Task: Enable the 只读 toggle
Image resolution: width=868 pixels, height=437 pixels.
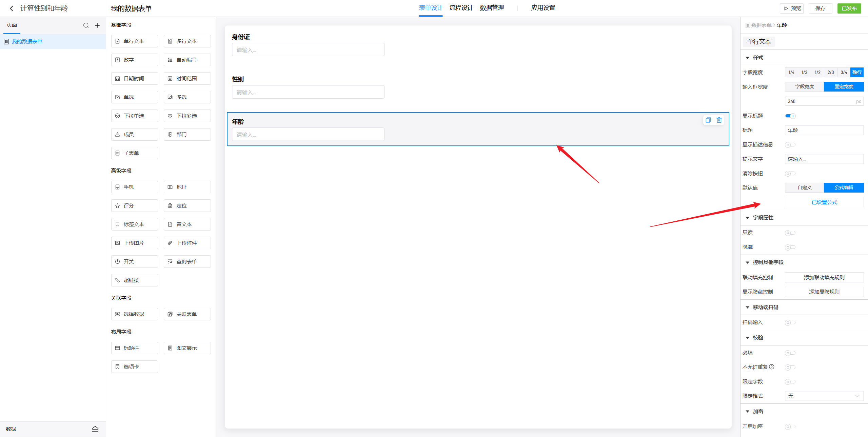Action: coord(790,233)
